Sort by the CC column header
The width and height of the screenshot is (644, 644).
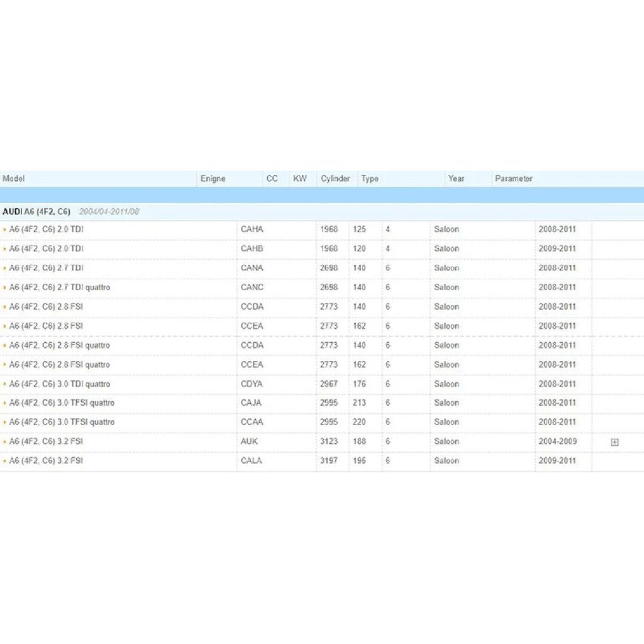pos(272,179)
